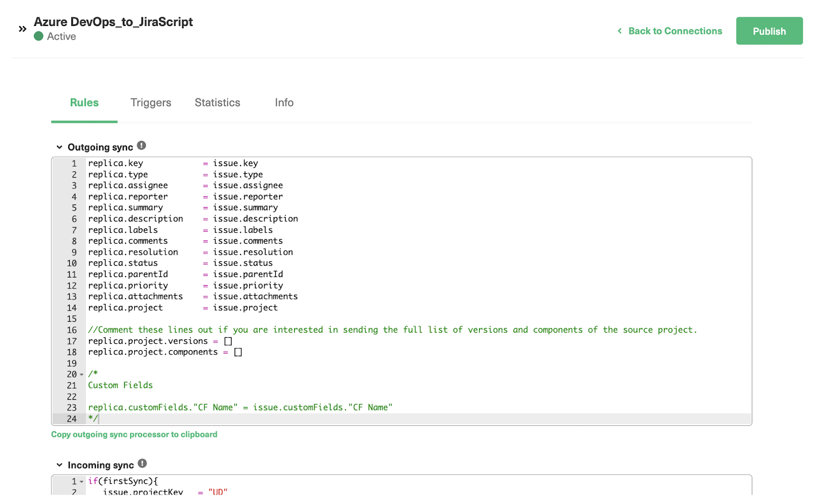This screenshot has width=833, height=504.
Task: Click the connection title Azure DevOps_to_JiraScript
Action: 113,22
